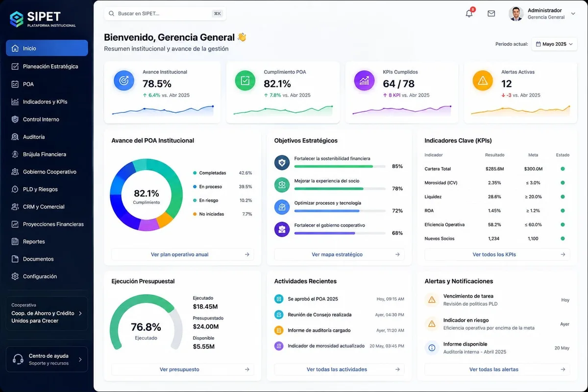The height and width of the screenshot is (392, 588).
Task: Click the sostenibilidad financiera shield icon
Action: tap(282, 163)
